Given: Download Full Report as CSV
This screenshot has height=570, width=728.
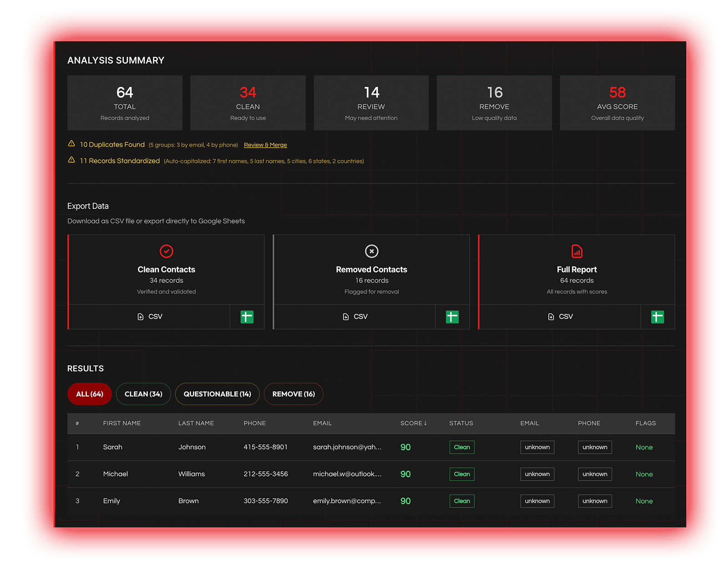Looking at the screenshot, I should coord(560,317).
